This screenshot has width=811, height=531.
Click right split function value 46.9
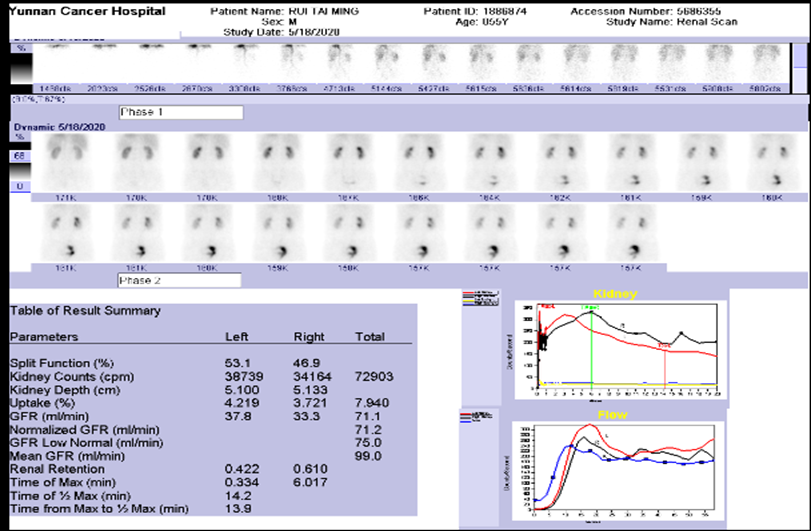tap(306, 363)
